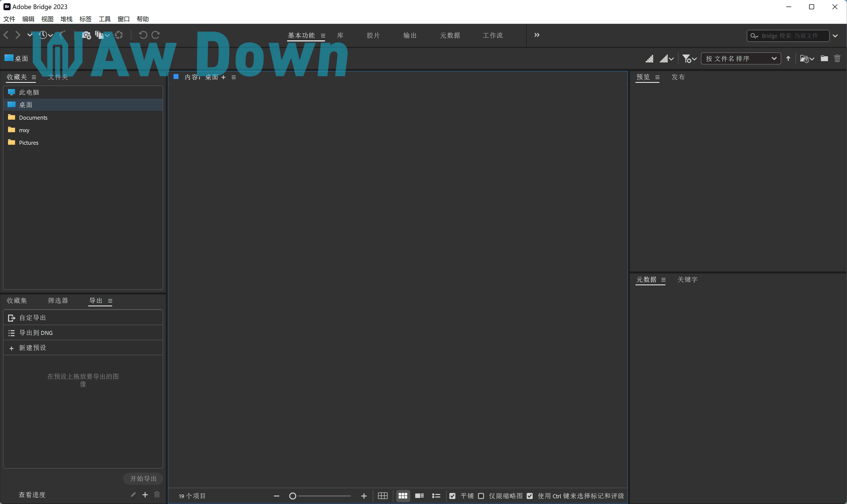Uncheck the 平铺 (tile) checkbox
This screenshot has height=504, width=847.
pyautogui.click(x=452, y=496)
